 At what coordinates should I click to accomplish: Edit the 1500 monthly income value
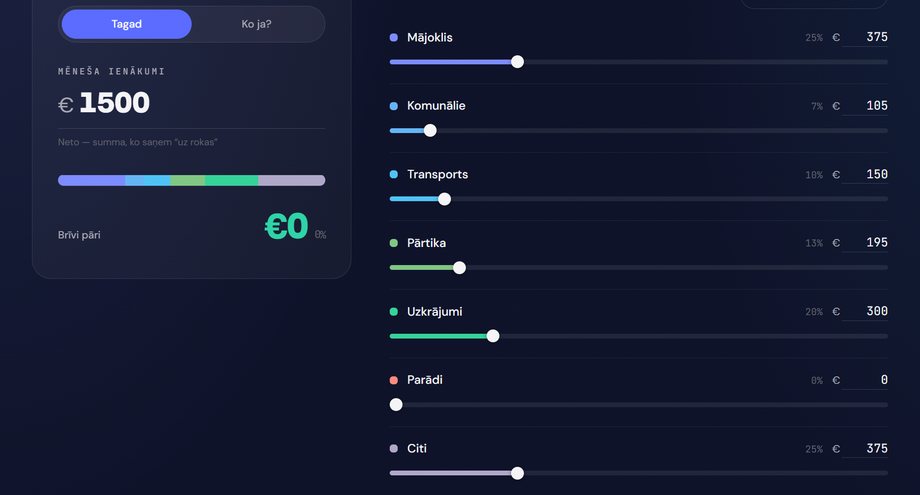[114, 103]
